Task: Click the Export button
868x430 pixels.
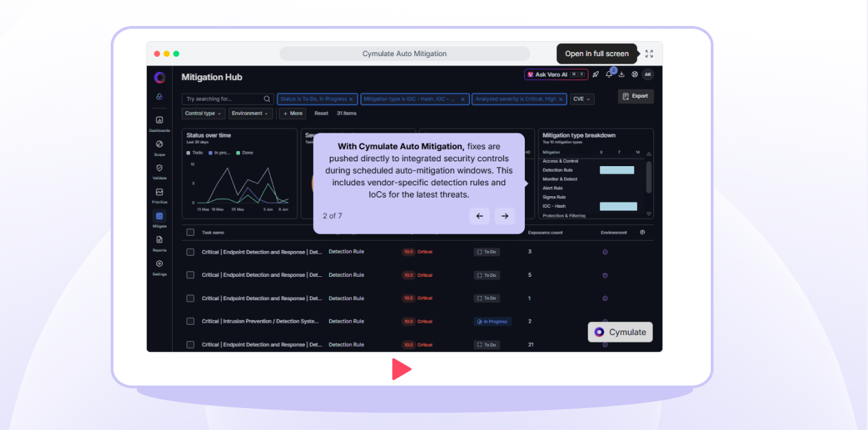Action: (x=636, y=96)
